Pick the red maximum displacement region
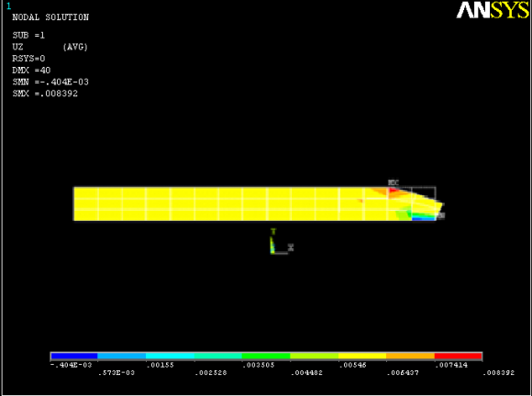The image size is (532, 396). click(x=393, y=191)
